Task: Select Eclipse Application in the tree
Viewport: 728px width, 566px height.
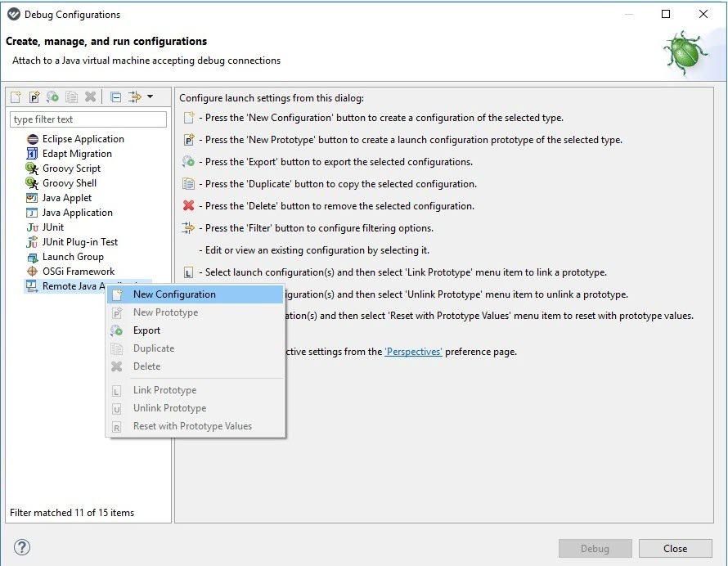Action: coord(83,139)
